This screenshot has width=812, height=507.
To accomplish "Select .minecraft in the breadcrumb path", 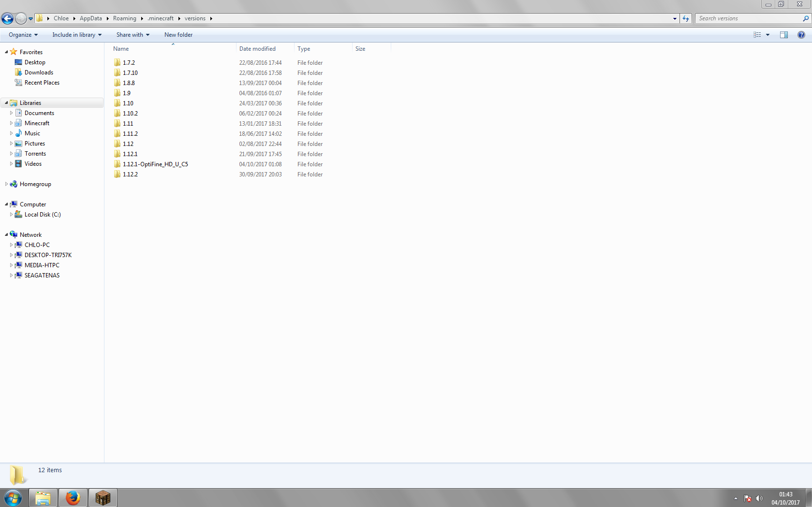I will [161, 18].
